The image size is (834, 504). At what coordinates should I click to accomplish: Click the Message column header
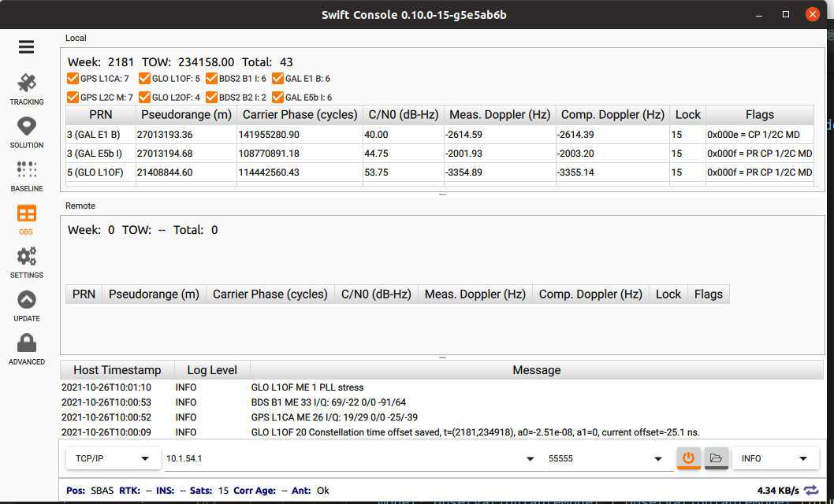click(536, 370)
